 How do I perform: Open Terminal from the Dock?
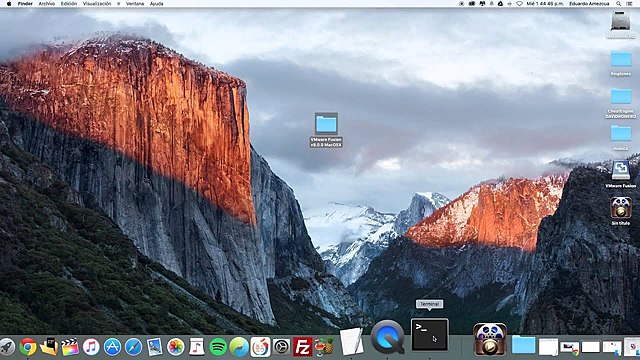click(429, 334)
